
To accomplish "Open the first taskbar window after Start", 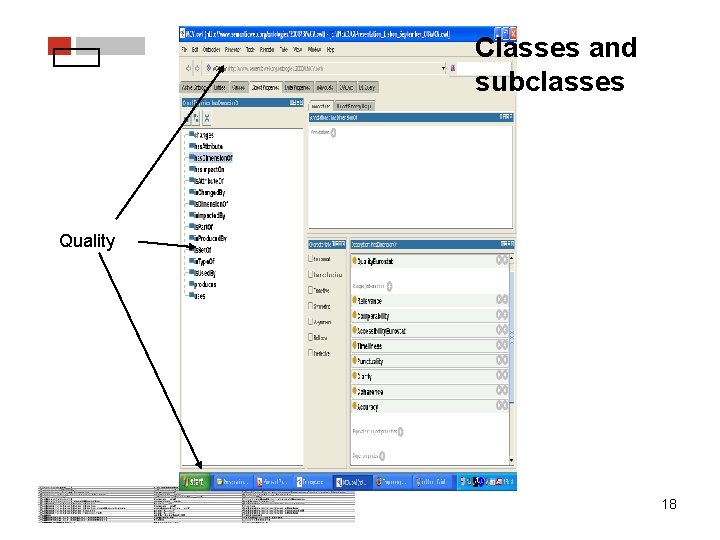I will [x=233, y=482].
